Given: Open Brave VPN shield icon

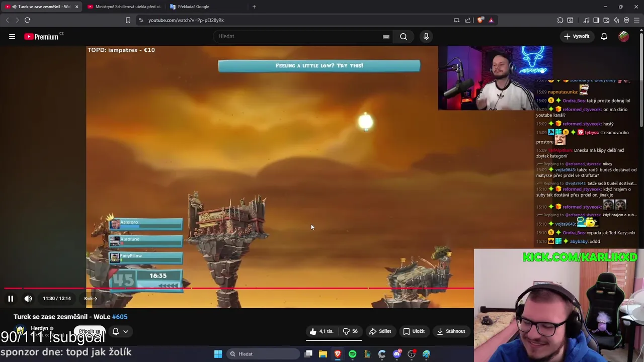Looking at the screenshot, I should coord(626,20).
